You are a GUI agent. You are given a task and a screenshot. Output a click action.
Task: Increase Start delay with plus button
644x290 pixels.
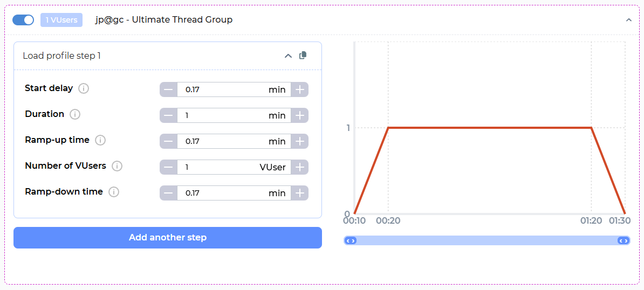(x=300, y=89)
